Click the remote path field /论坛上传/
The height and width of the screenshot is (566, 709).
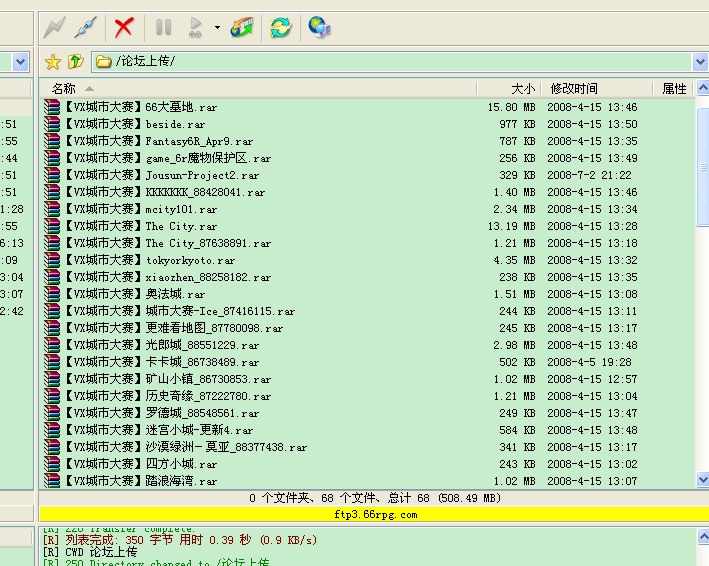click(392, 61)
